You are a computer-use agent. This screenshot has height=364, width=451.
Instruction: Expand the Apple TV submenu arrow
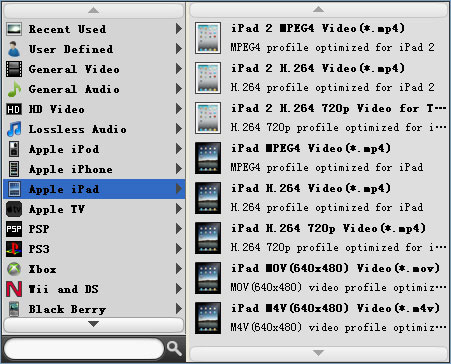[179, 209]
